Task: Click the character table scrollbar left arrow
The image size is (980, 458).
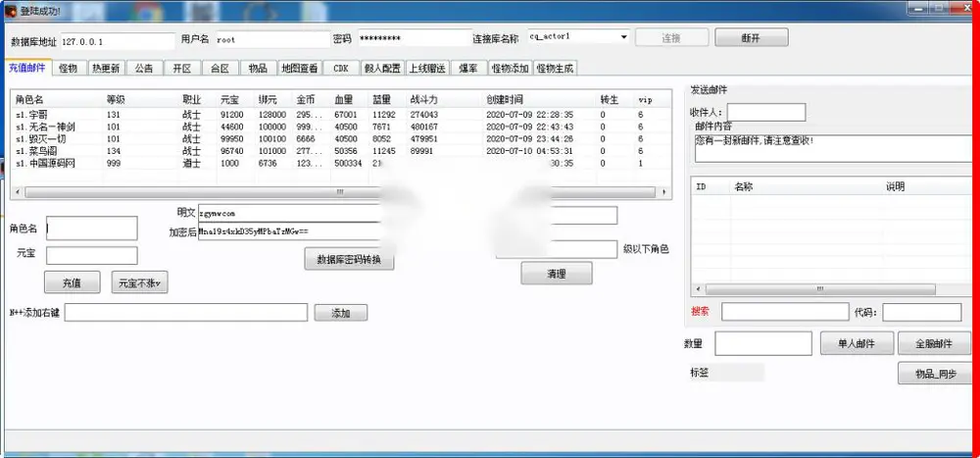Action: point(17,192)
